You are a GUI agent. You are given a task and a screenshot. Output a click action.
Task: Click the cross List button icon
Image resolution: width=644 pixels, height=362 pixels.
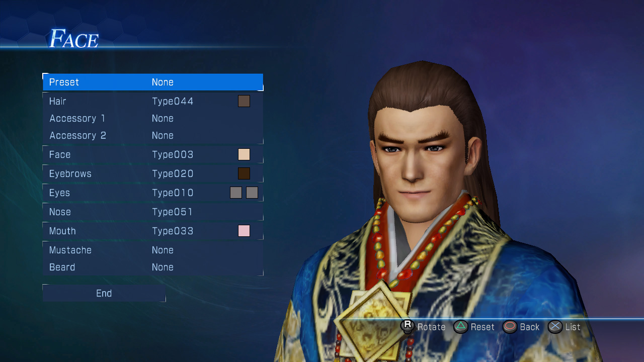coord(555,327)
